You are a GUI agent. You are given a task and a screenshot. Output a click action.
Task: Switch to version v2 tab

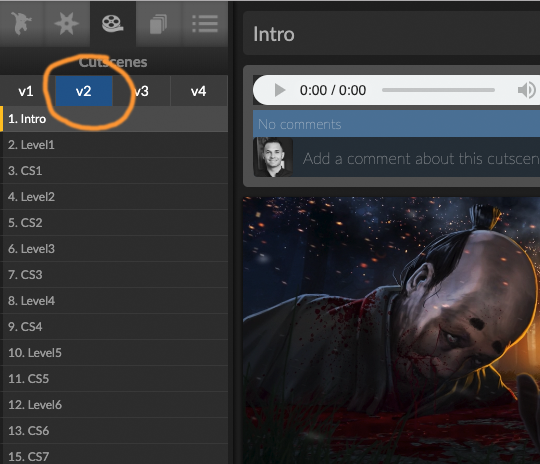84,91
